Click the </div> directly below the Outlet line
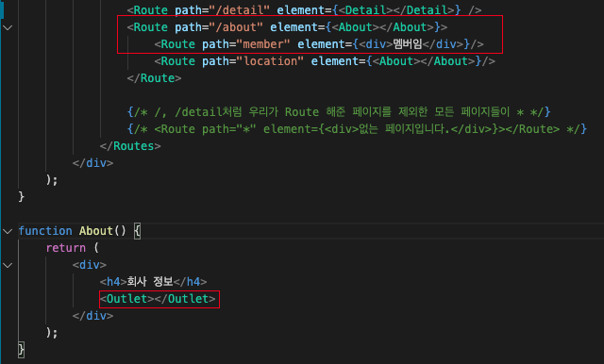The image size is (604, 364). click(x=92, y=316)
